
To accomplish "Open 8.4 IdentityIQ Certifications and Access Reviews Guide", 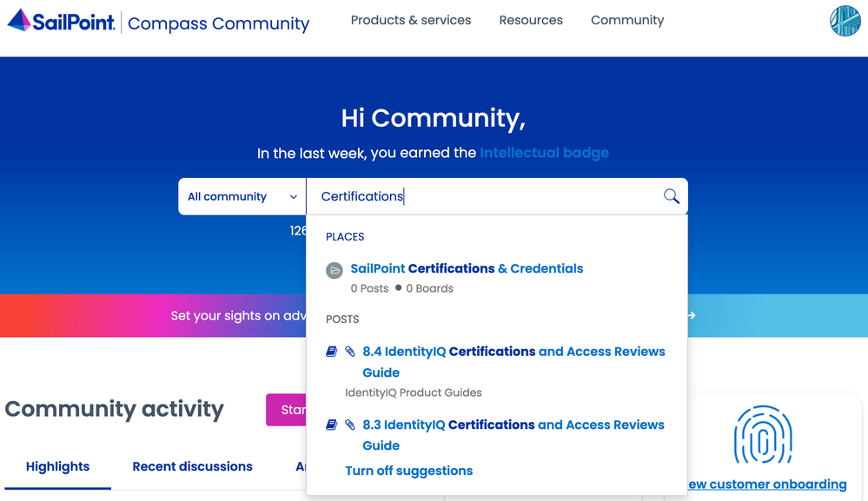I will pyautogui.click(x=514, y=352).
